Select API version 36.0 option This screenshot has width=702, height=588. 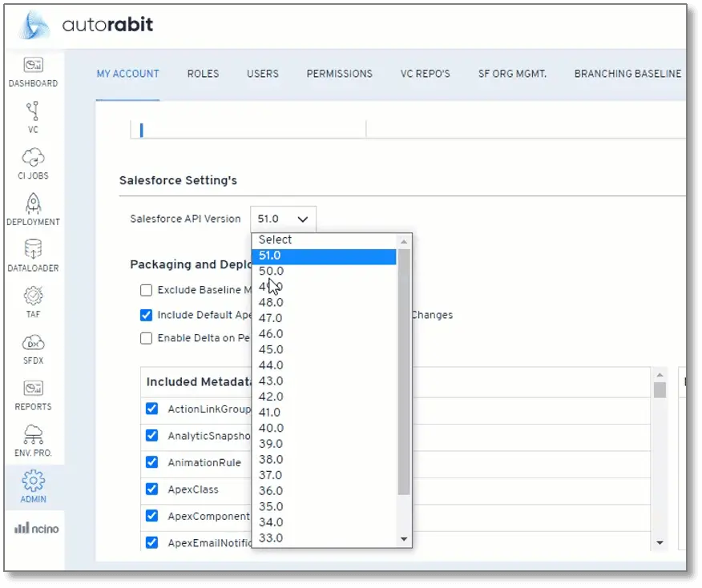[324, 491]
